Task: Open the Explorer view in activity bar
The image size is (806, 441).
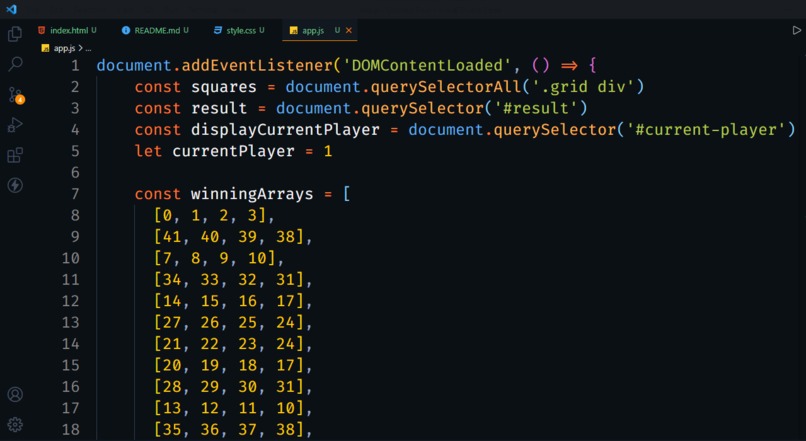Action: 15,34
